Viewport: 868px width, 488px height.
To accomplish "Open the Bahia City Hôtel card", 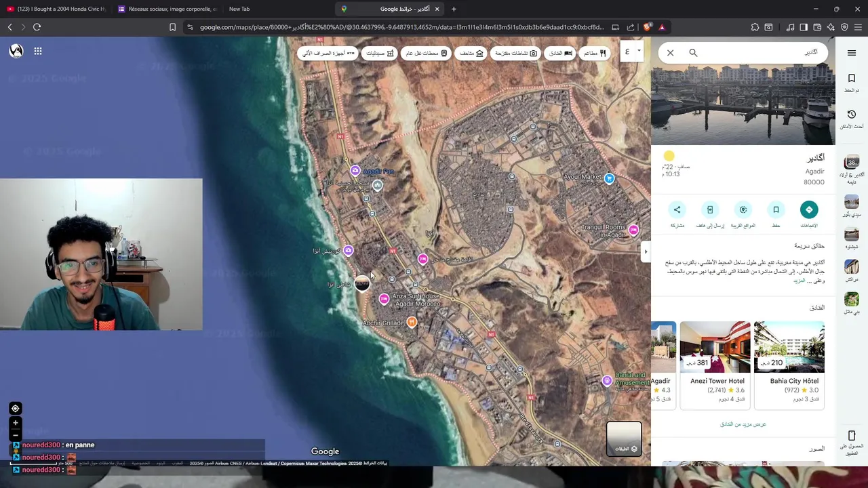I will pos(789,365).
